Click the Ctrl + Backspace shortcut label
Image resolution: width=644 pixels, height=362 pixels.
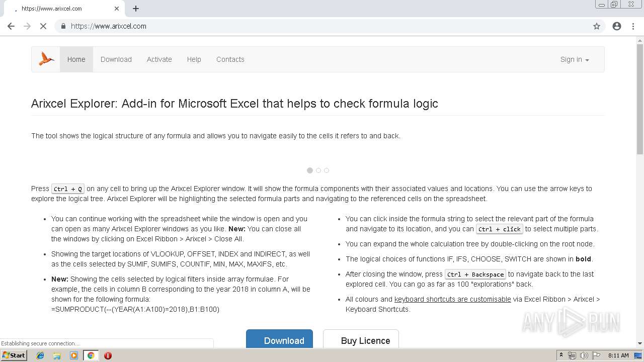pos(475,275)
